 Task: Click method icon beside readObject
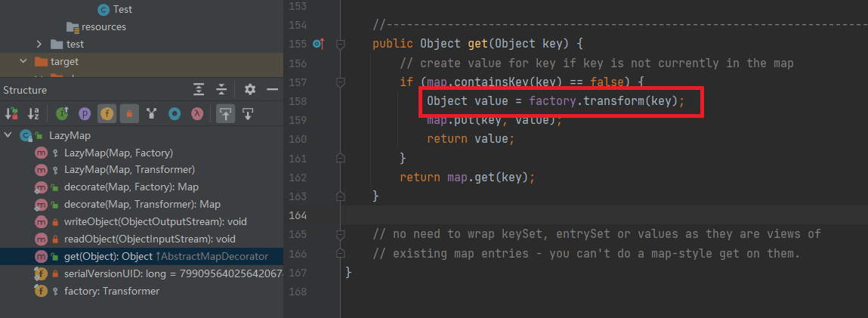pyautogui.click(x=41, y=239)
